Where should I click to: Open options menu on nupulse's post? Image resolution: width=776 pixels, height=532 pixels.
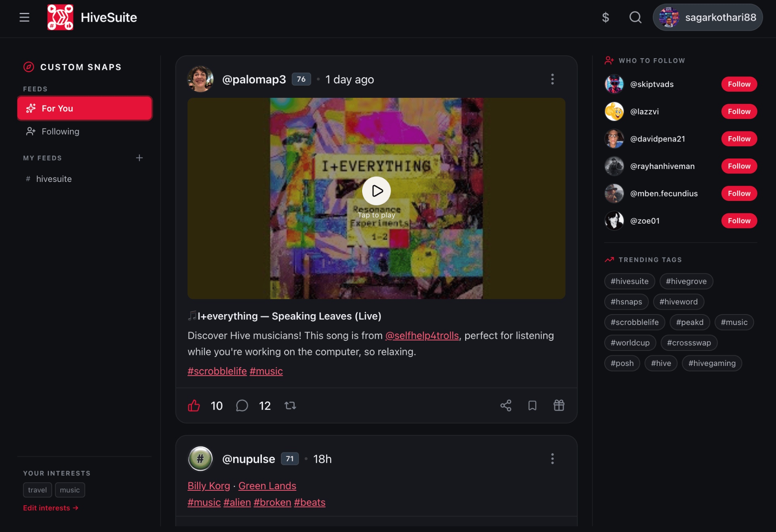552,459
